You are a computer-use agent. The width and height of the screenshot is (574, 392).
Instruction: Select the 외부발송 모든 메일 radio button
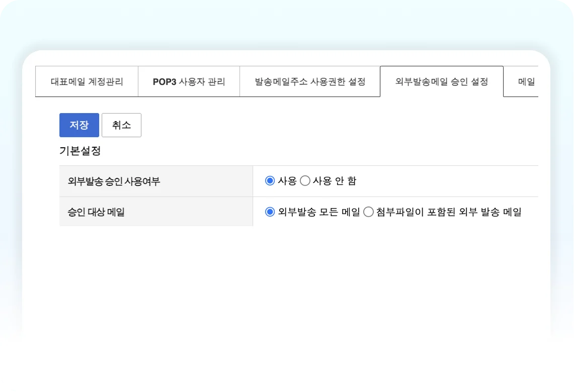[x=270, y=212]
